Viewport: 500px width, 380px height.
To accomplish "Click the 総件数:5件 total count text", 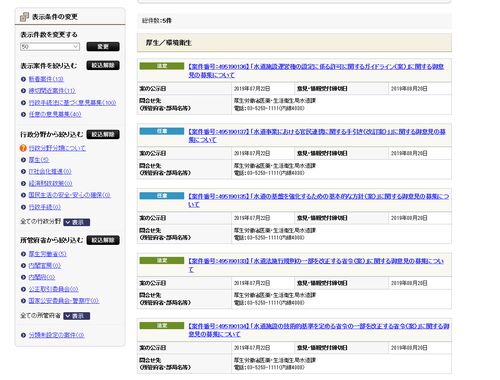I will (157, 21).
